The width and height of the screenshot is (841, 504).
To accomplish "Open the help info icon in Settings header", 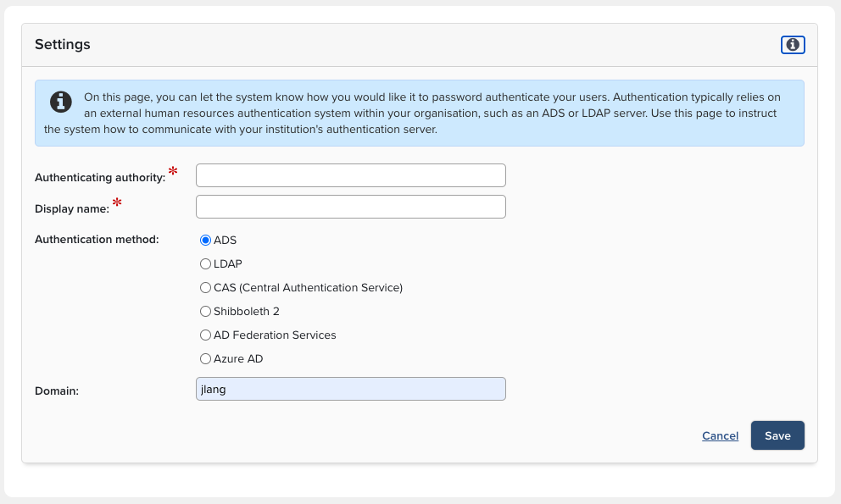I will [x=793, y=45].
